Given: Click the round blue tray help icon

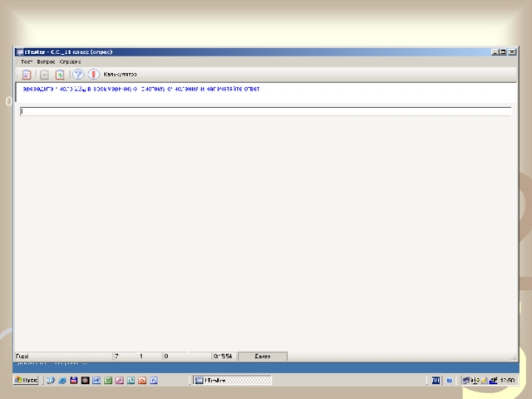Looking at the screenshot, I should point(450,381).
